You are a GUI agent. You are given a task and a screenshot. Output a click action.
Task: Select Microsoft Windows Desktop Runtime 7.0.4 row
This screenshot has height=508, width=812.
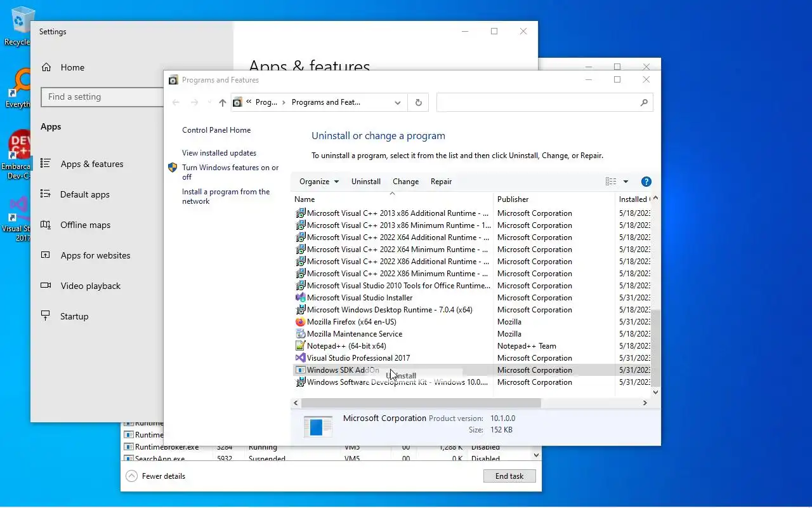[471, 310]
